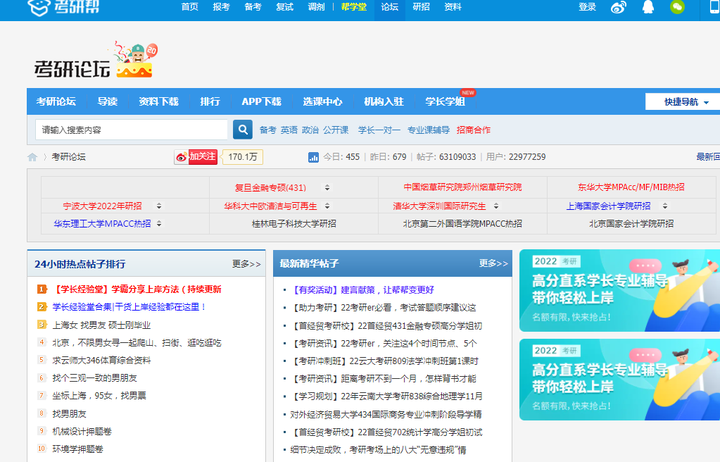Expand arrow beside 复旦金融专硕(431)

pyautogui.click(x=327, y=187)
